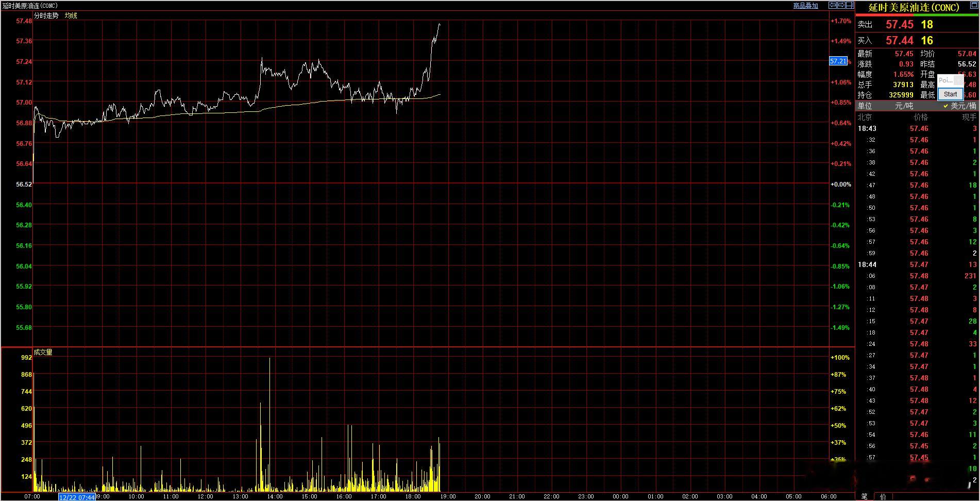The width and height of the screenshot is (980, 501).
Task: Switch unit to 元/吨
Action: (x=904, y=106)
